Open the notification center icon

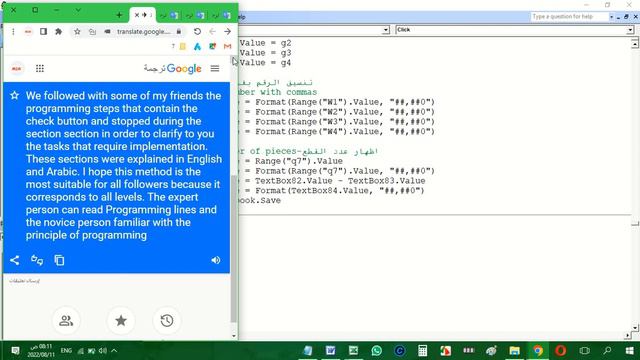coord(15,351)
